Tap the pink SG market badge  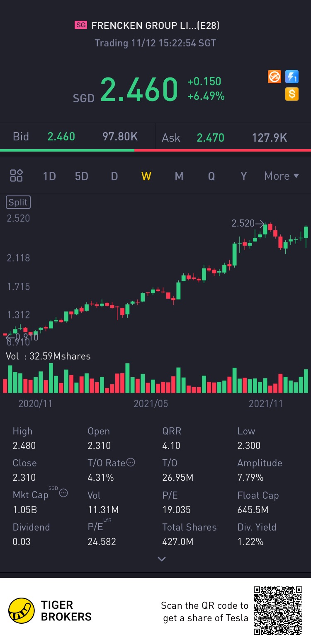[x=81, y=25]
